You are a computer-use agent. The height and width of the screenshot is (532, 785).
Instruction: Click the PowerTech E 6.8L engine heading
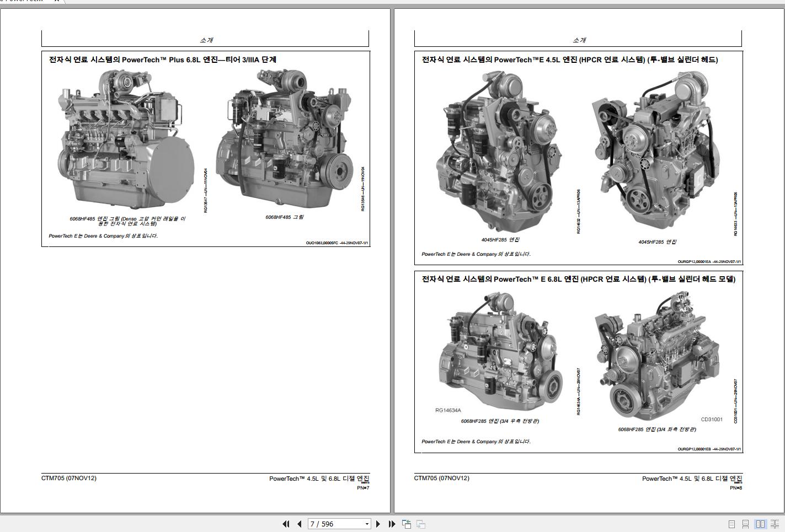(579, 279)
